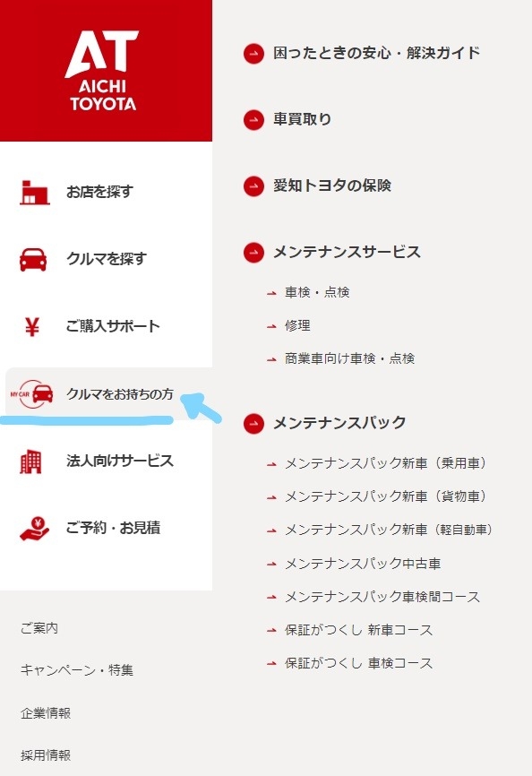
Task: Click the hand-with-yen icon for ご予約・お見積
Action: tap(34, 529)
